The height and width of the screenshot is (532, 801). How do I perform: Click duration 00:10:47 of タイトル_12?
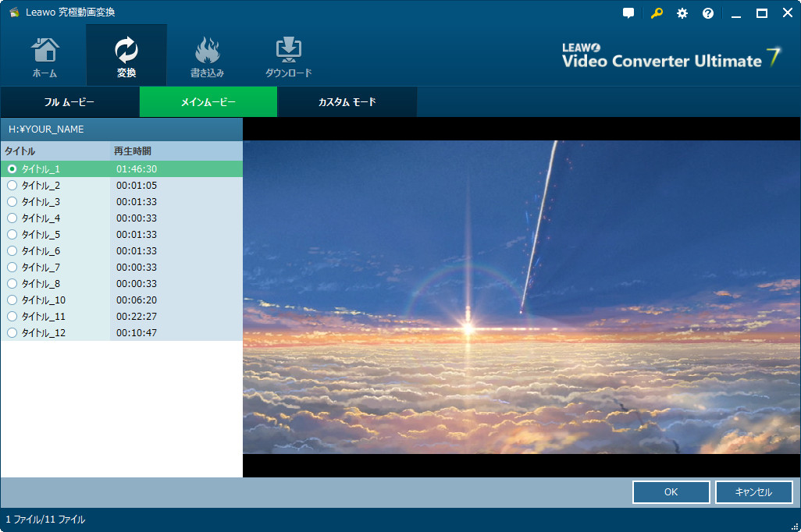(x=137, y=333)
